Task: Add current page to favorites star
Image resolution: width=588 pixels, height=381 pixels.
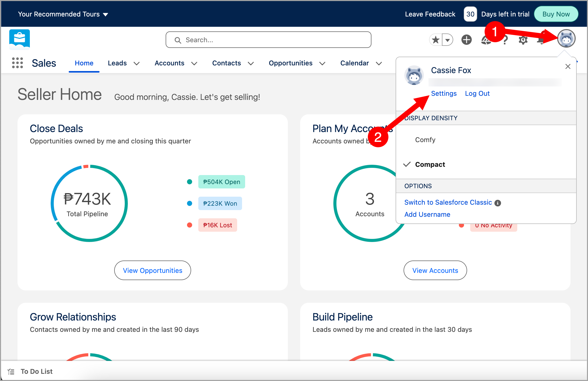Action: 436,40
